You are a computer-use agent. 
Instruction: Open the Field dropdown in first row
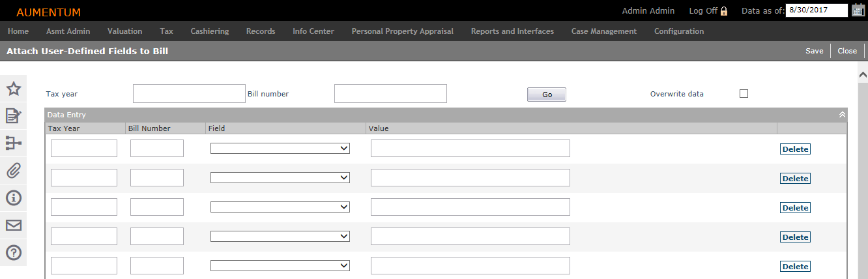pyautogui.click(x=280, y=149)
